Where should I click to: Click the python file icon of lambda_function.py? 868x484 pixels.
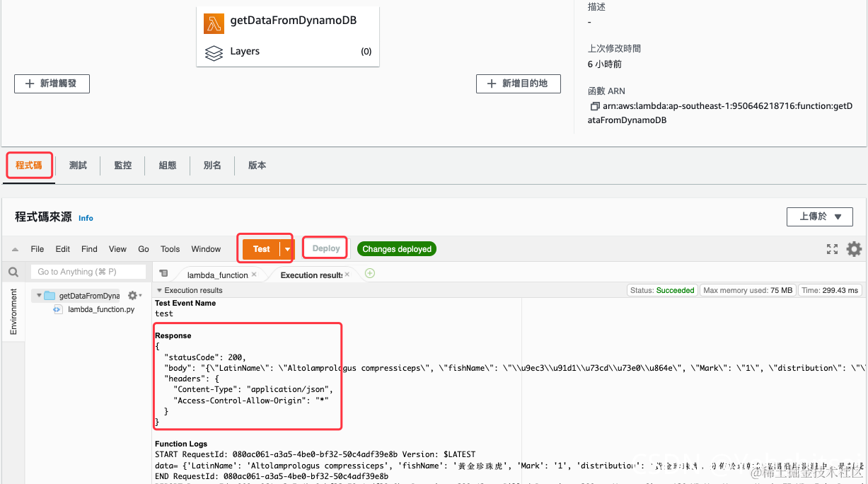58,309
